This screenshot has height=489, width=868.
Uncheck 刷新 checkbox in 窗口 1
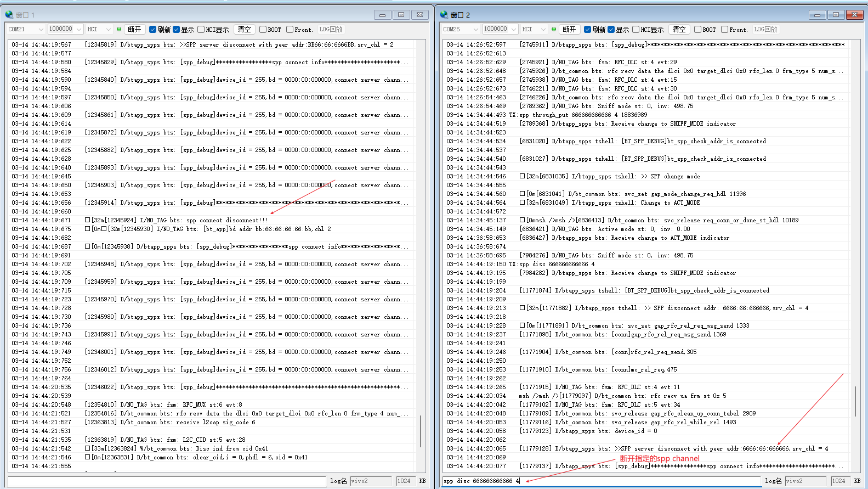153,30
